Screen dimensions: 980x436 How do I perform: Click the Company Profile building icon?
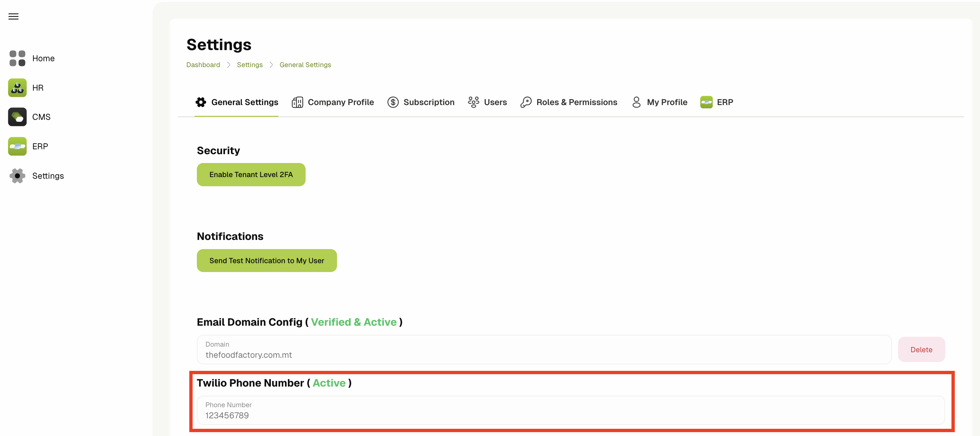coord(297,102)
